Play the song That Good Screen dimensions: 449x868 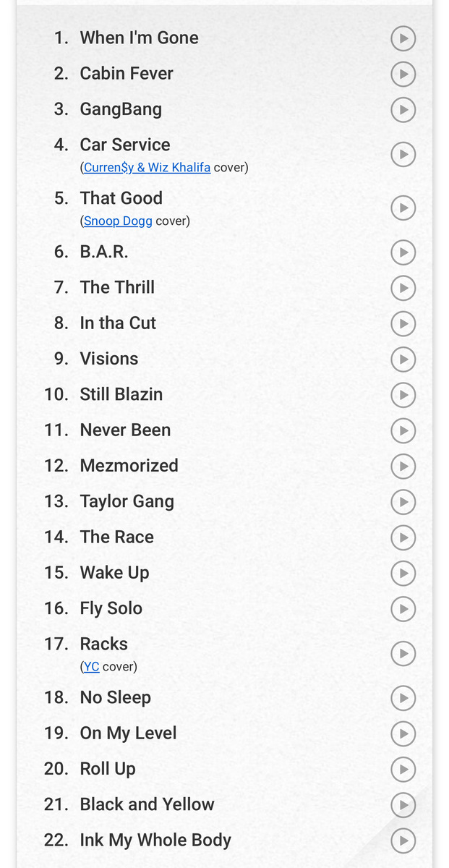(403, 208)
